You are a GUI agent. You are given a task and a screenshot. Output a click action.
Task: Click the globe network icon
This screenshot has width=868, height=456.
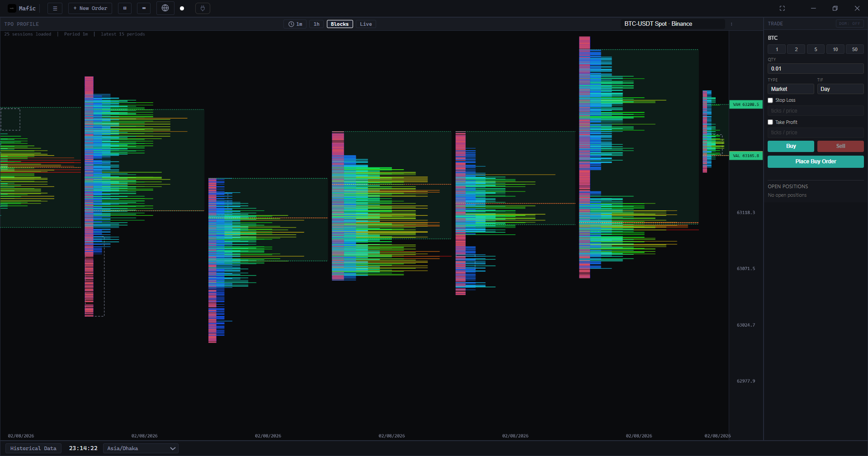pos(165,8)
